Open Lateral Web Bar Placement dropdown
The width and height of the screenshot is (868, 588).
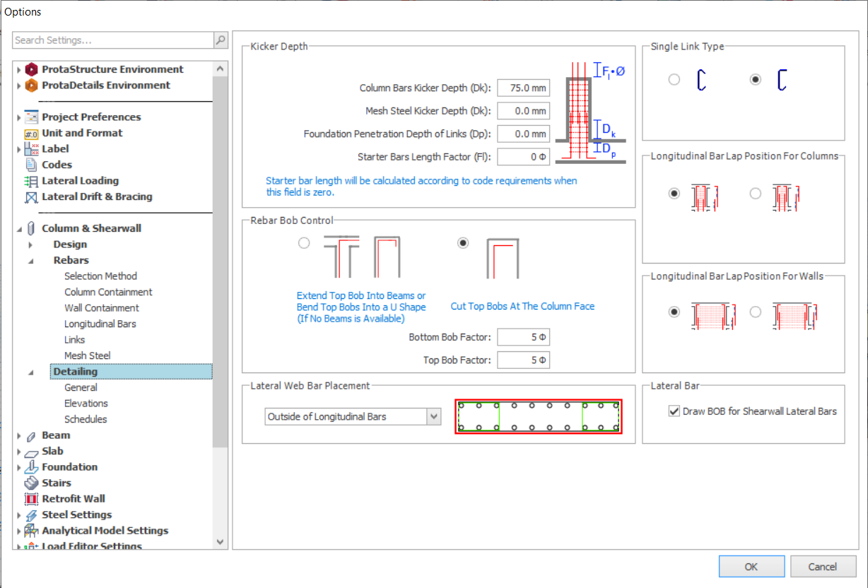[434, 417]
